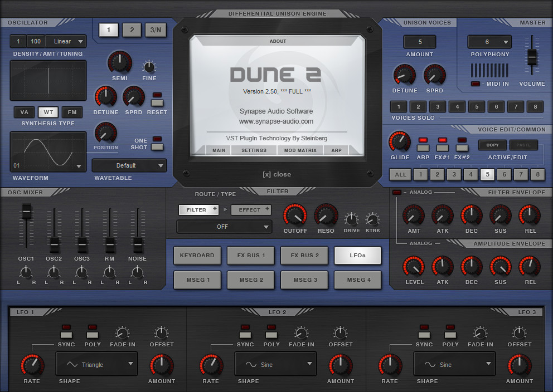Click the oscillator SEMI knob
The height and width of the screenshot is (392, 553).
pos(119,63)
